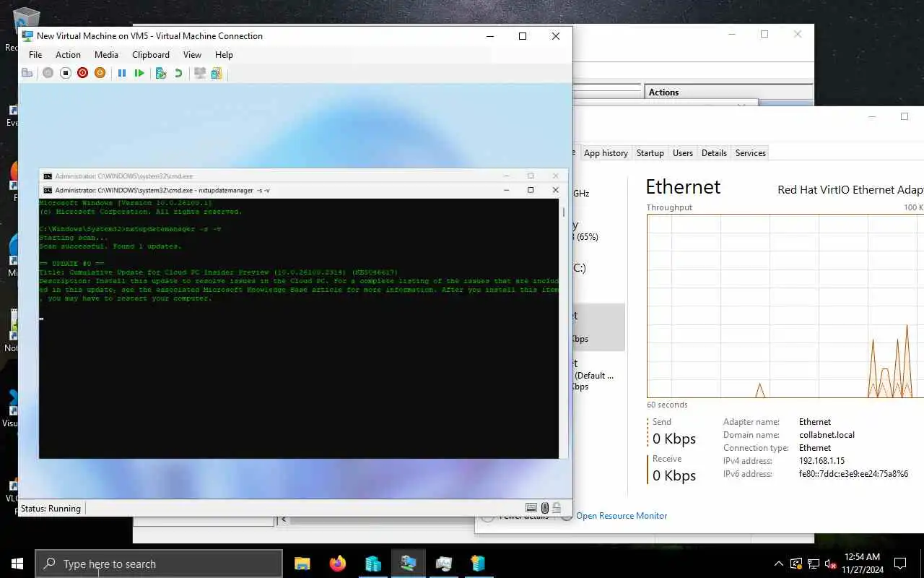Image resolution: width=924 pixels, height=578 pixels.
Task: Launch Firefox from the taskbar
Action: [337, 564]
